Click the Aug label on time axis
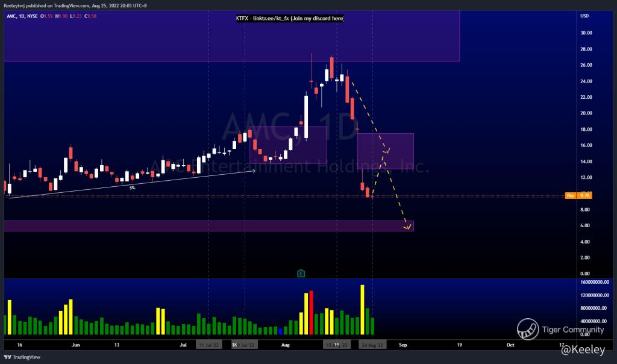The height and width of the screenshot is (364, 617). [x=286, y=345]
